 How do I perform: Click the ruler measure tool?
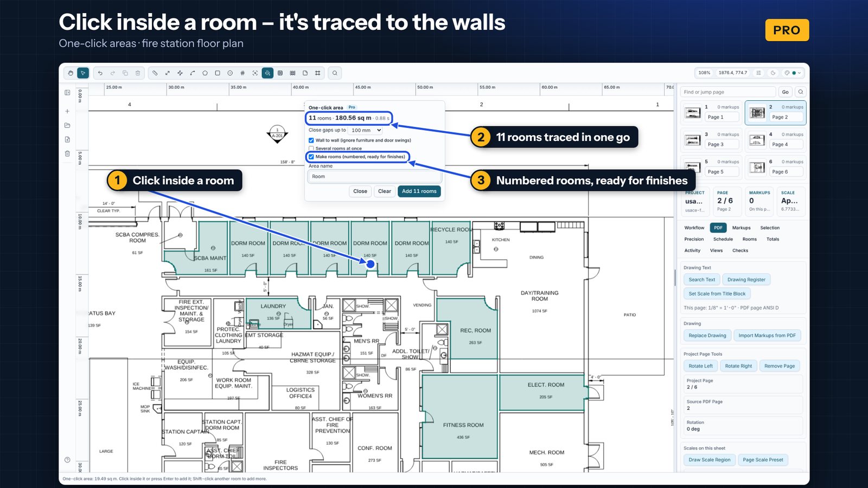(x=155, y=73)
